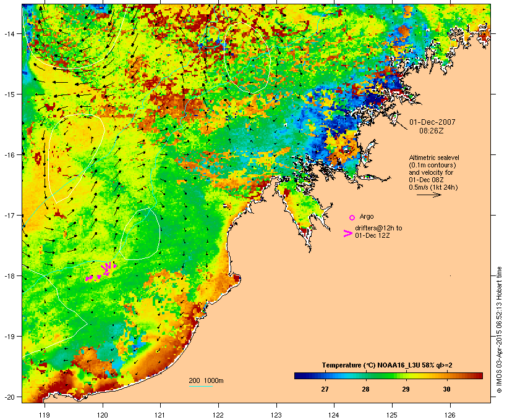Click the latitude label -15
The width and height of the screenshot is (507, 420).
9,94
